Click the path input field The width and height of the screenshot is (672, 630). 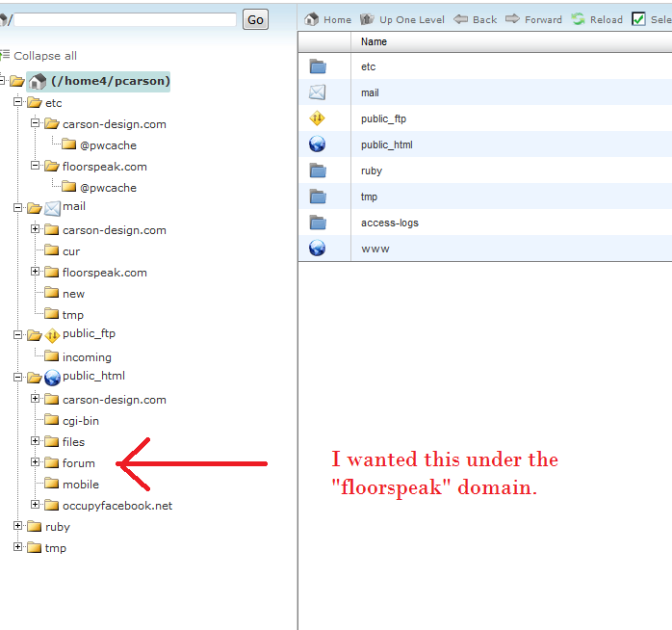pos(125,19)
